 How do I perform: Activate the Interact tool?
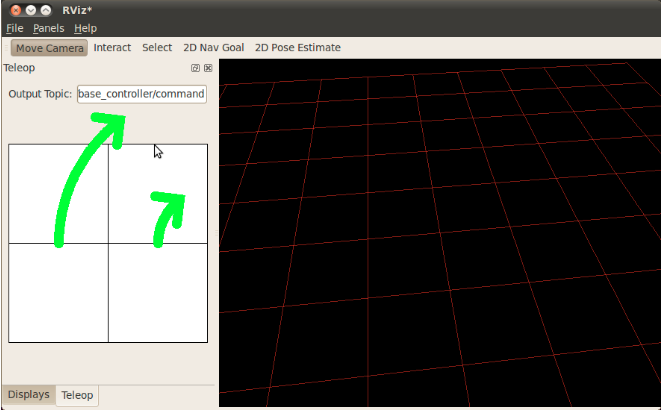pyautogui.click(x=112, y=47)
